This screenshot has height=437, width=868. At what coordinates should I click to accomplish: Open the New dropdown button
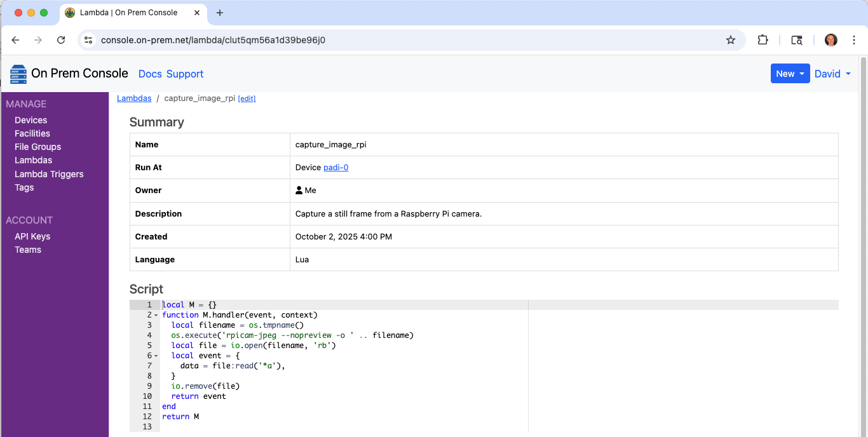(790, 73)
